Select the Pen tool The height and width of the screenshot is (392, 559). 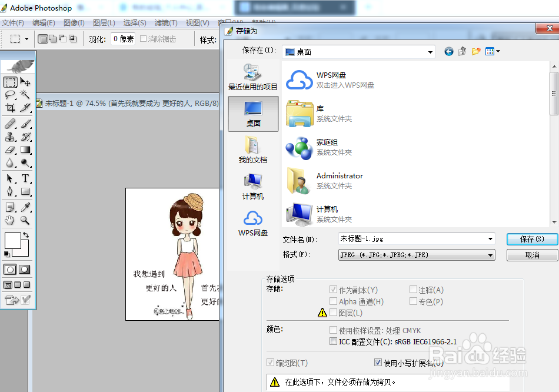[10, 191]
